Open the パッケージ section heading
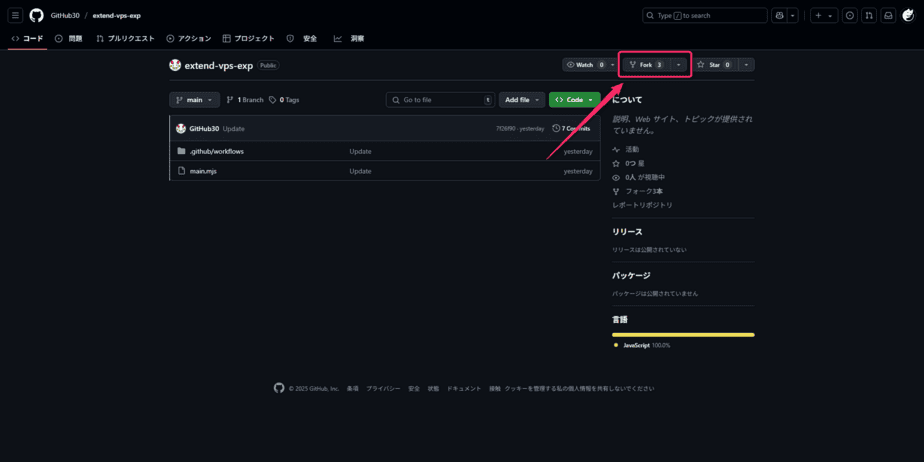Screen dimensions: 924x462 click(631, 276)
